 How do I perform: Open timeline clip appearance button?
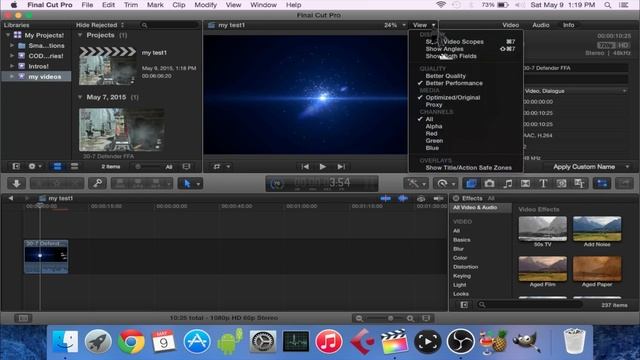[x=426, y=318]
